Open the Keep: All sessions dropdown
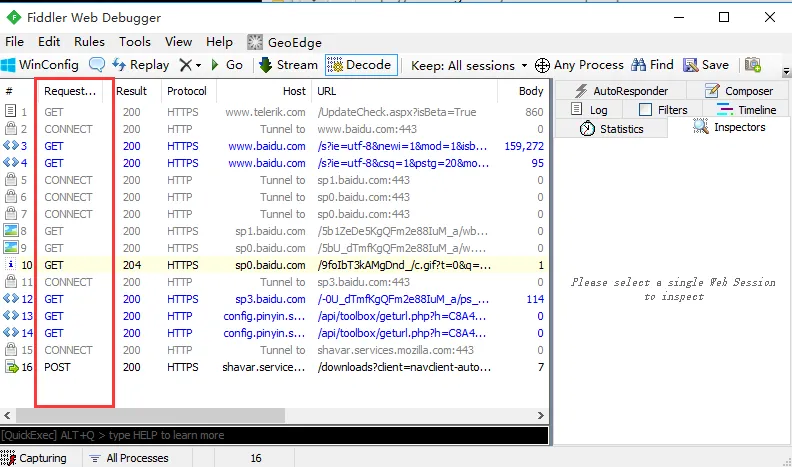Image resolution: width=792 pixels, height=467 pixels. (x=469, y=66)
